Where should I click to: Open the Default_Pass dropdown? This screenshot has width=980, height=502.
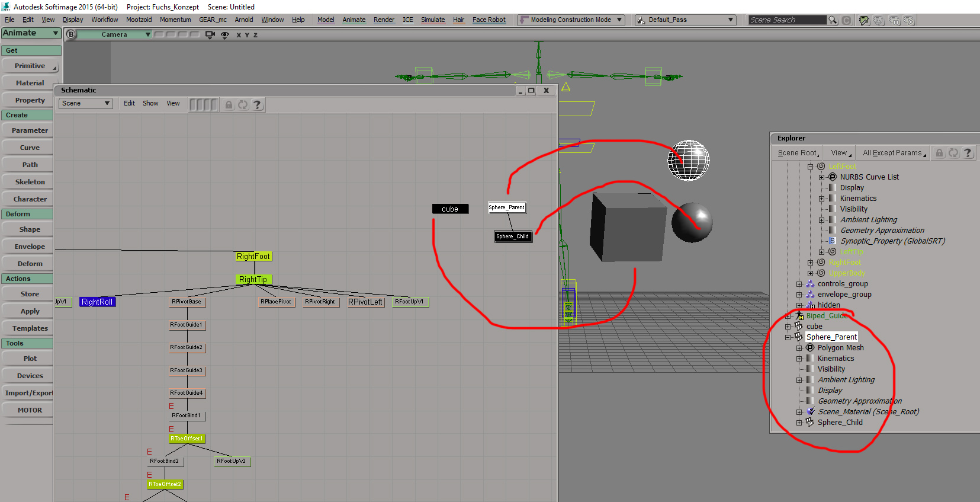click(686, 20)
